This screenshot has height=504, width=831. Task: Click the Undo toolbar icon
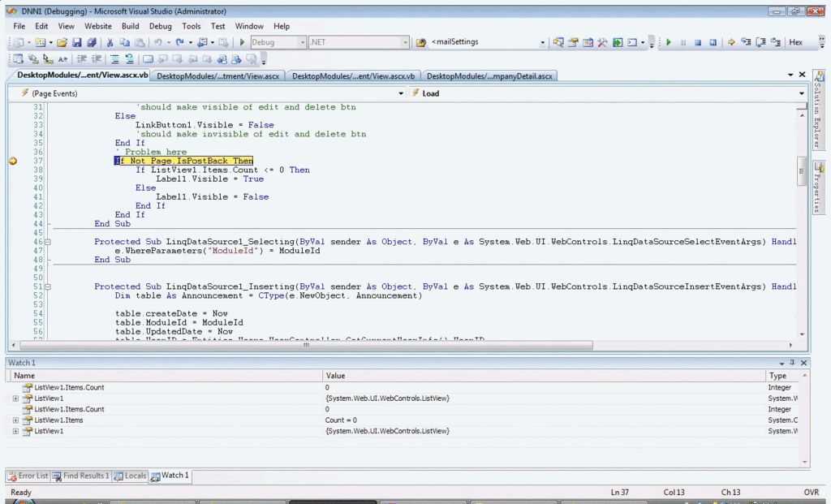(x=158, y=42)
